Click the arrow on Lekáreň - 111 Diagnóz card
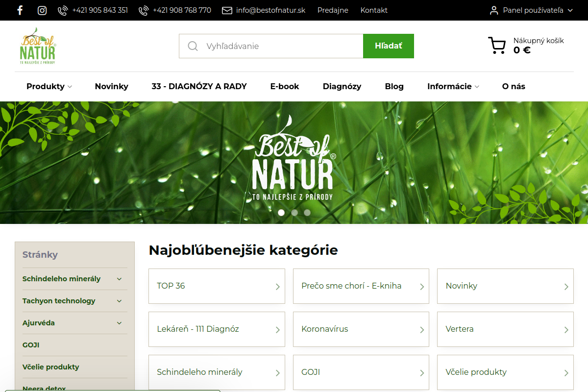Screen dimensions: 588x392 (277, 330)
